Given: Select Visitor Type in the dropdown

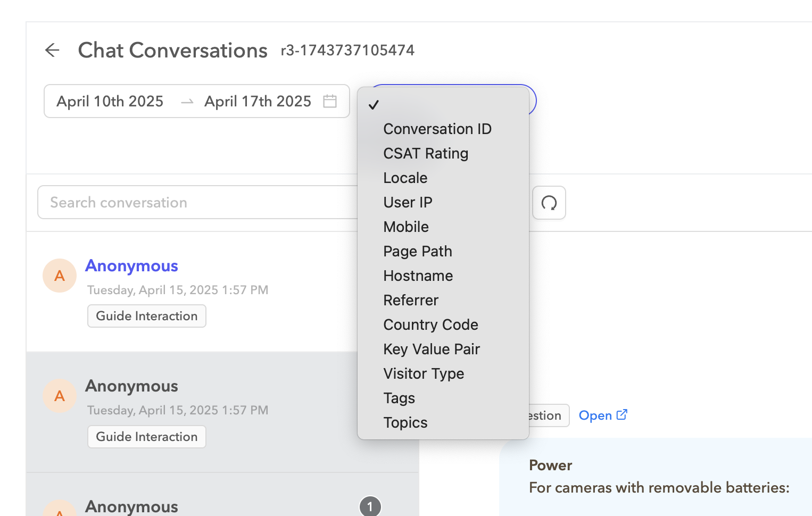Looking at the screenshot, I should [424, 373].
